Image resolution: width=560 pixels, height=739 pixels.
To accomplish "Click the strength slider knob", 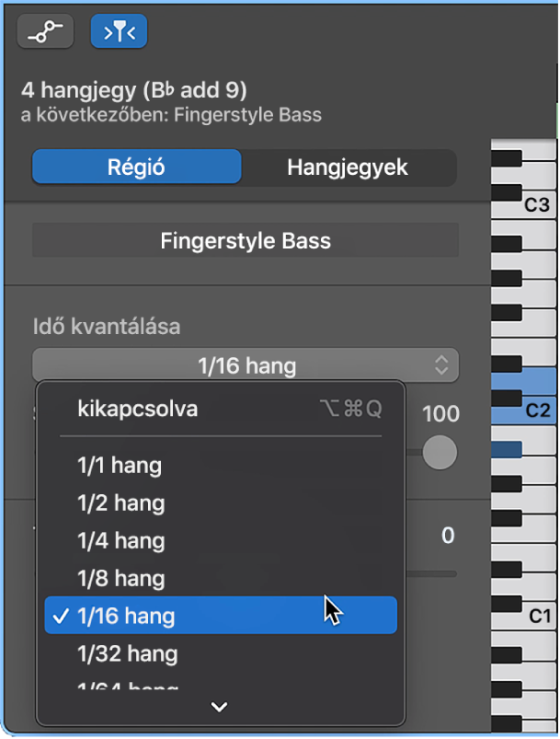I will 440,452.
